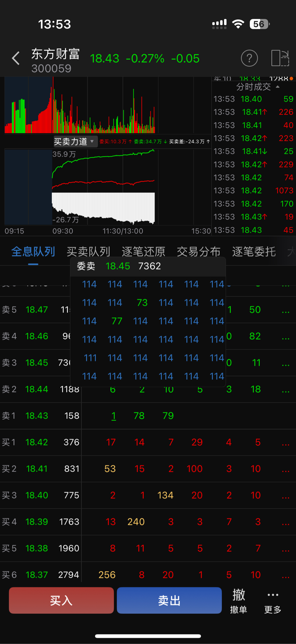Open the 逐笔委托 tab
The width and height of the screenshot is (296, 644).
click(x=254, y=252)
